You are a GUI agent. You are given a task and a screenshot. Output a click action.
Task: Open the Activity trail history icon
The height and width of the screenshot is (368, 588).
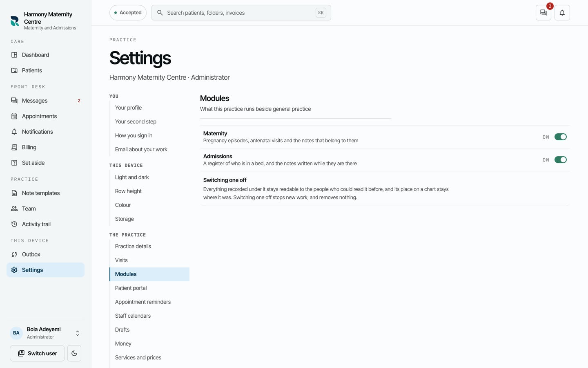14,224
